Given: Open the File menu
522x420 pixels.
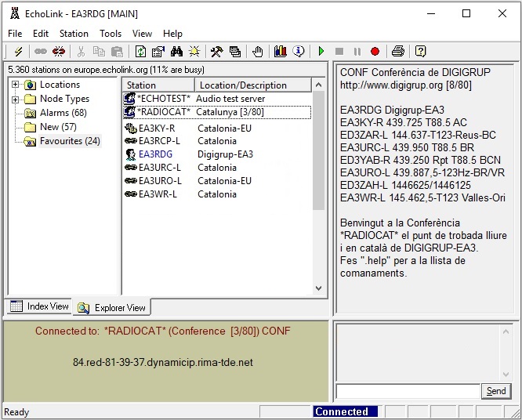Looking at the screenshot, I should 15,34.
